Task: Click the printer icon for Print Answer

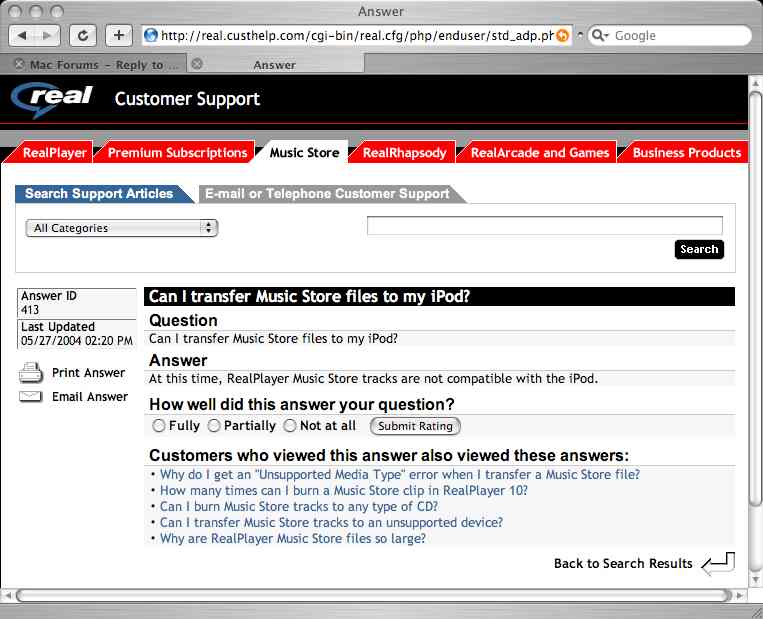Action: [x=31, y=373]
